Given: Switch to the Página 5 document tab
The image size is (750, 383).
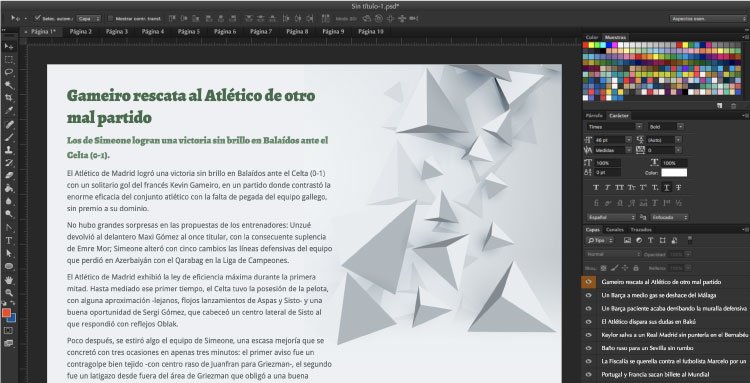Looking at the screenshot, I should coord(189,32).
